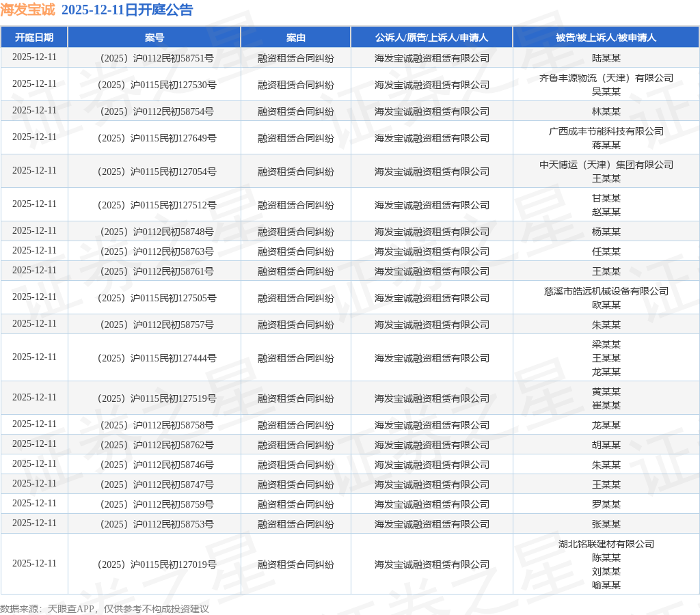Click defendant 罗某某
This screenshot has width=700, height=615.
coord(606,504)
